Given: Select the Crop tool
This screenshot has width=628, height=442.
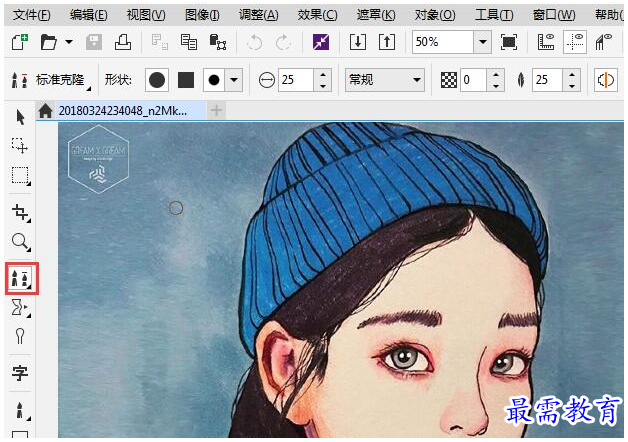Looking at the screenshot, I should click(20, 213).
